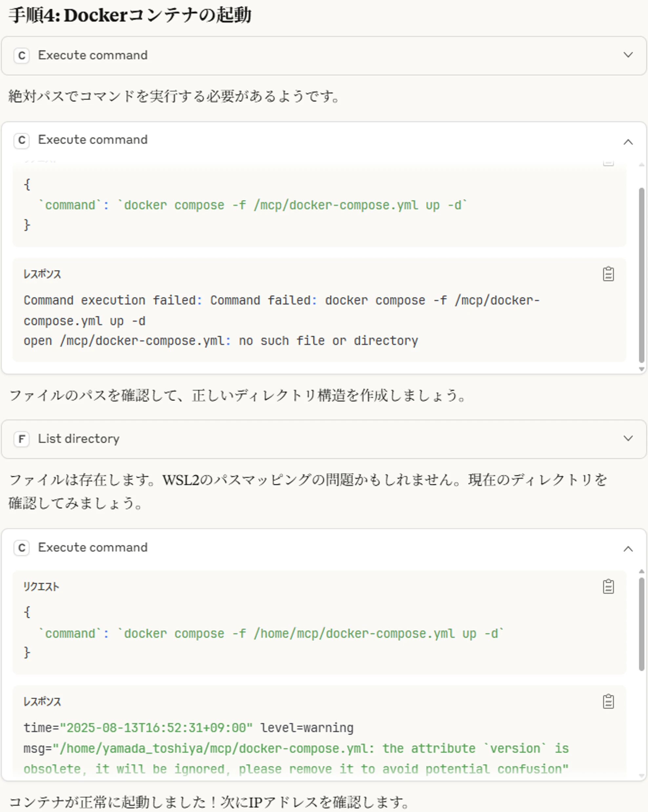The width and height of the screenshot is (648, 812).
Task: Click the Execute command header of the bottom block
Action: pos(92,548)
